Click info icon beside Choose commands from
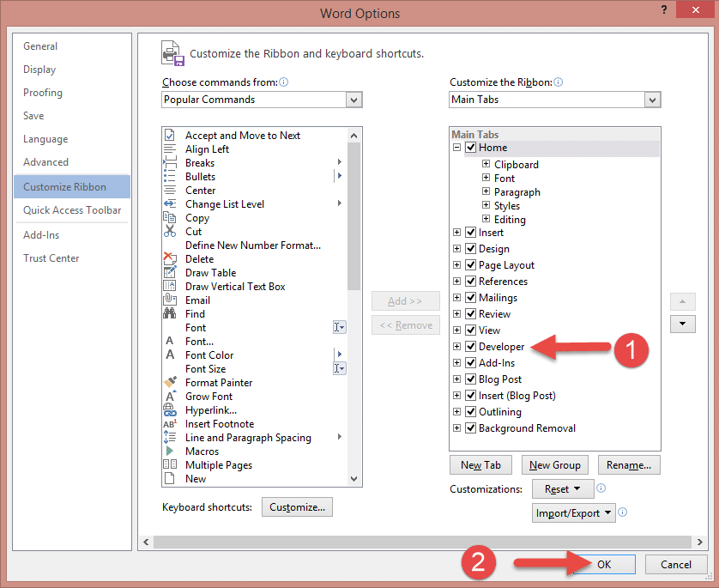Image resolution: width=719 pixels, height=588 pixels. point(284,82)
